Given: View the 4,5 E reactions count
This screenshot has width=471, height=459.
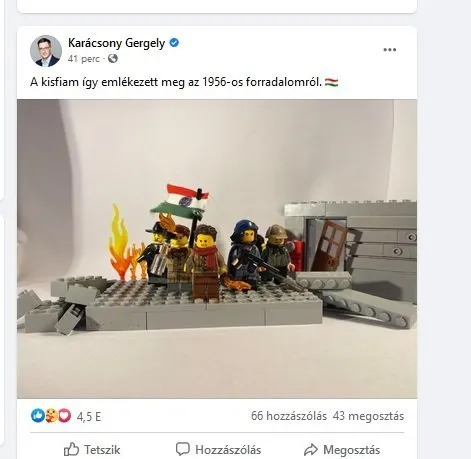Looking at the screenshot, I should [89, 417].
